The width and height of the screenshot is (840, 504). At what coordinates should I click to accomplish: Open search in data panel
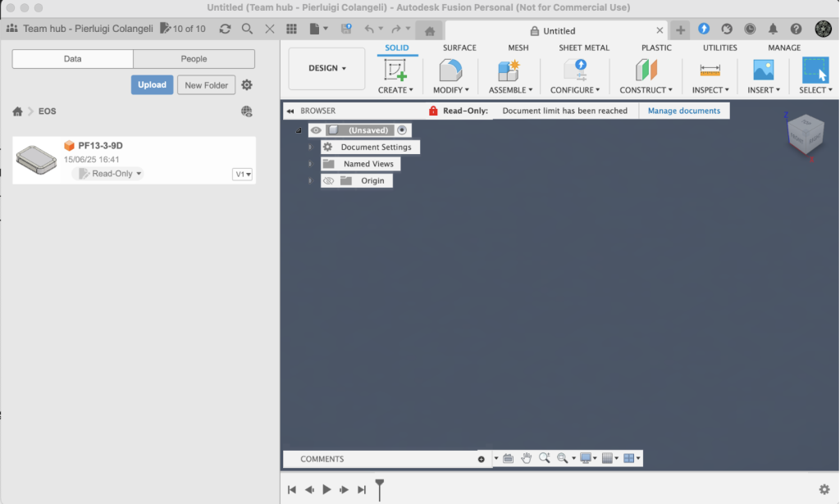click(x=247, y=29)
